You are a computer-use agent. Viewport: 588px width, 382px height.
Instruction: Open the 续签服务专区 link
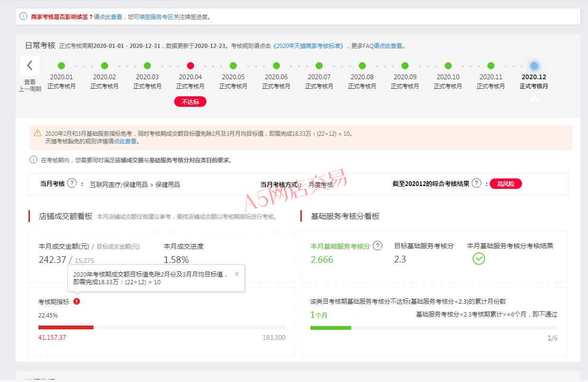[x=156, y=17]
